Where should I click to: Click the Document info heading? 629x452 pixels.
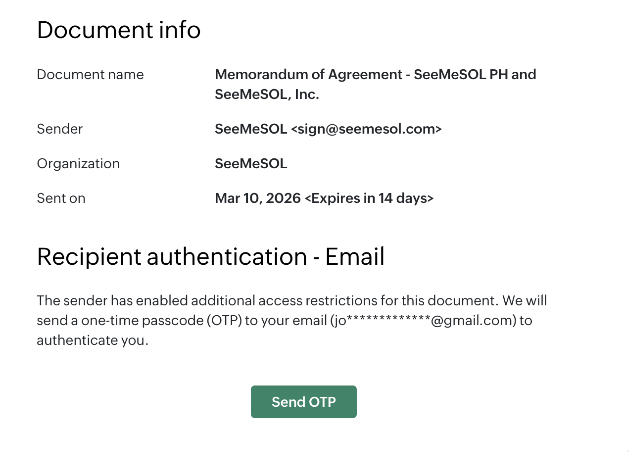[x=118, y=30]
